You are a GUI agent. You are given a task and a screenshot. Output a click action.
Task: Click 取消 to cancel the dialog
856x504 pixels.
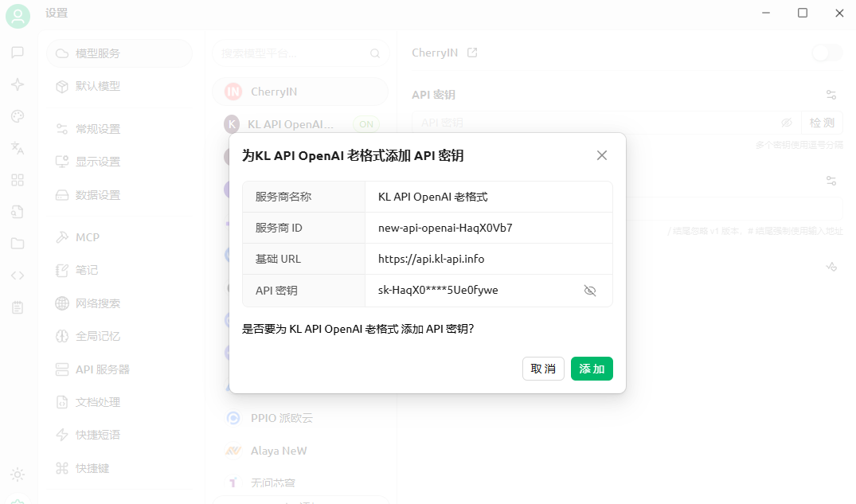pos(543,369)
